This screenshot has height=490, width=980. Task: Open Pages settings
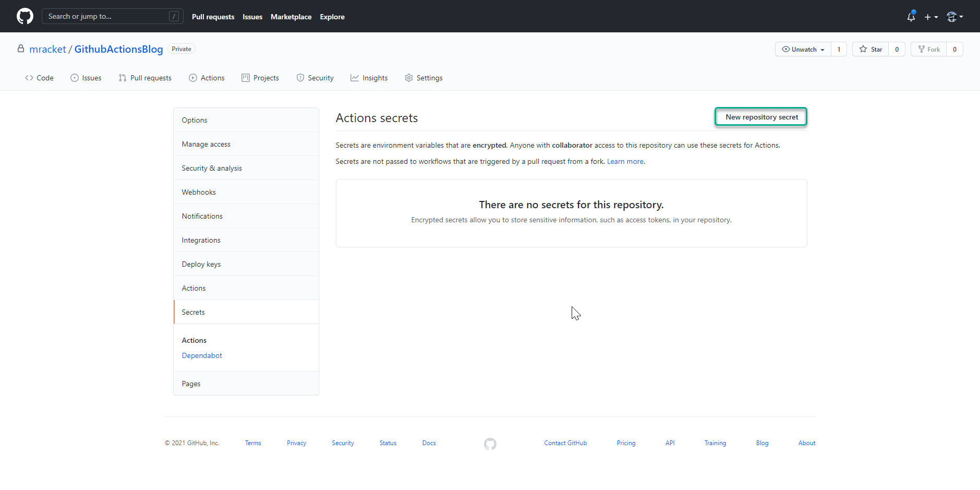246,384
